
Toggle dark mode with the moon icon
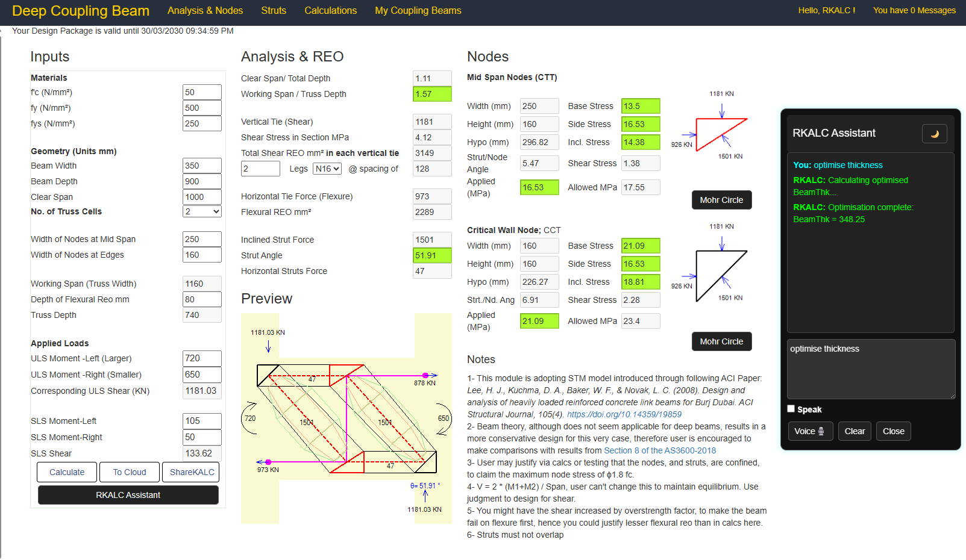(934, 134)
